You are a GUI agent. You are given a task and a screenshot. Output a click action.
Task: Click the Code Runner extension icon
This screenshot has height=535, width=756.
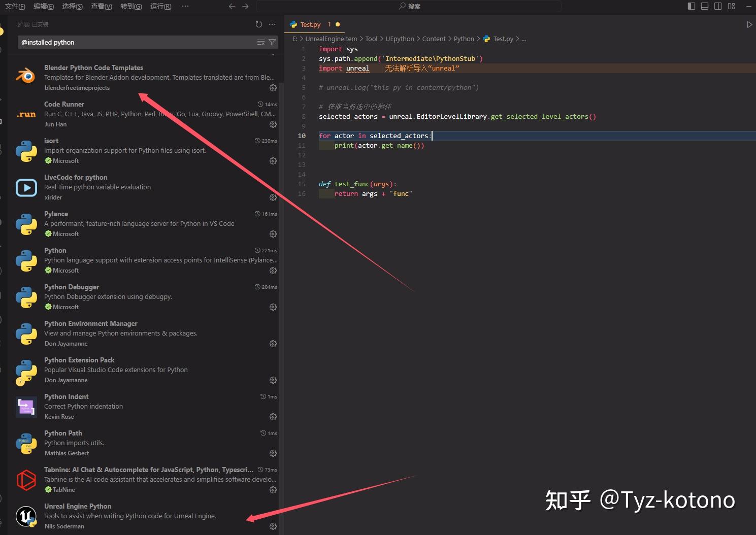pyautogui.click(x=26, y=115)
